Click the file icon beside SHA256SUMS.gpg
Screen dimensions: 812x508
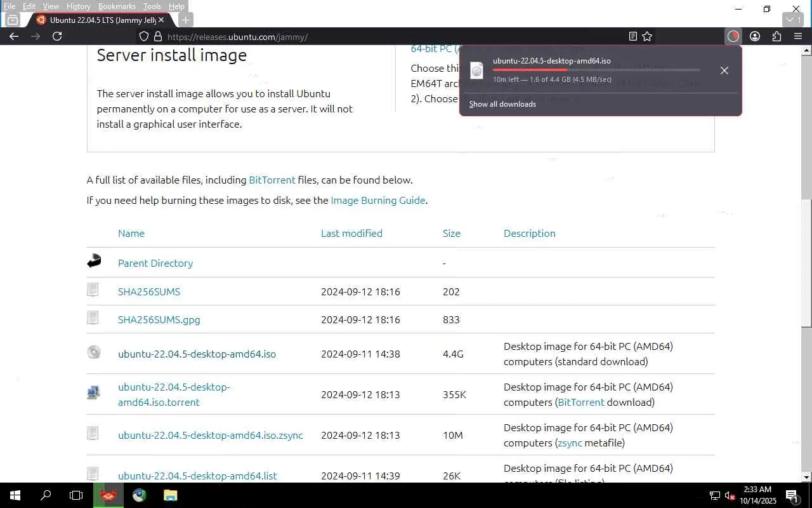93,317
